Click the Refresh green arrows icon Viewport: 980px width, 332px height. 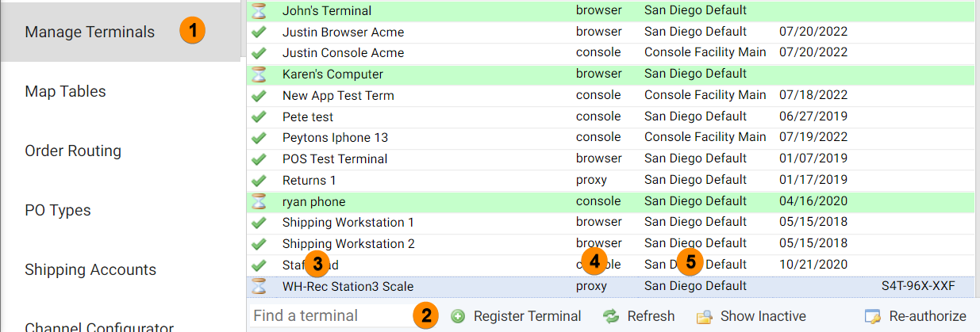(x=610, y=316)
